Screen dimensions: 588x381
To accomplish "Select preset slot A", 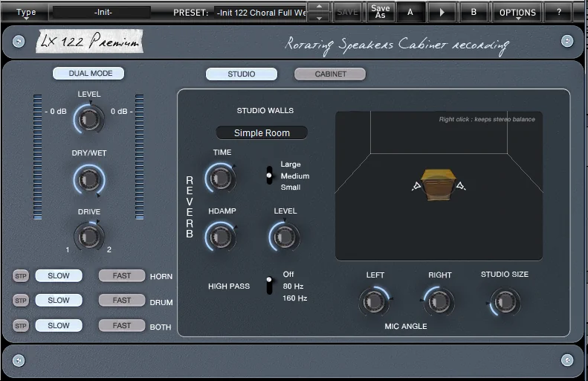I will click(410, 13).
